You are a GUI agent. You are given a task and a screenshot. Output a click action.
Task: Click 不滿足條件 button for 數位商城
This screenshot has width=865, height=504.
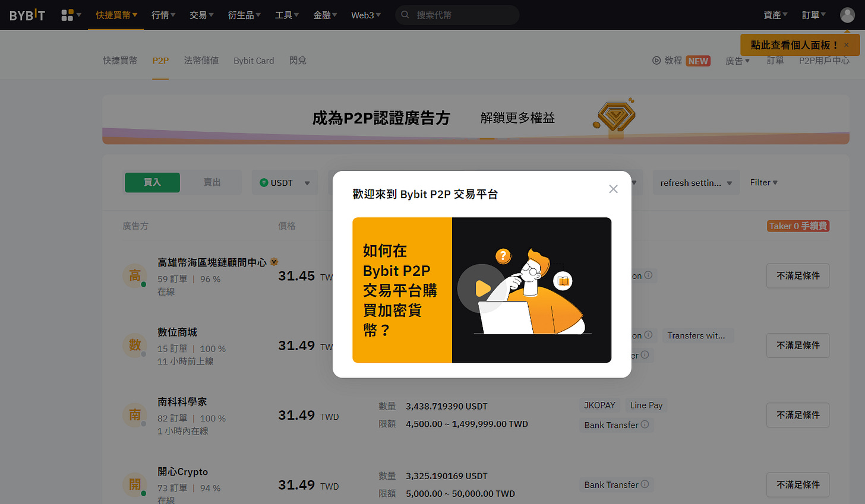click(x=798, y=345)
